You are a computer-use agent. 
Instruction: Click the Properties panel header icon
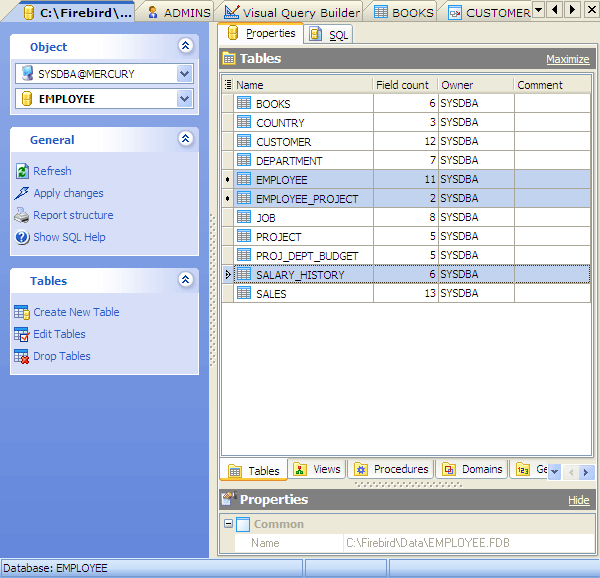tap(229, 499)
